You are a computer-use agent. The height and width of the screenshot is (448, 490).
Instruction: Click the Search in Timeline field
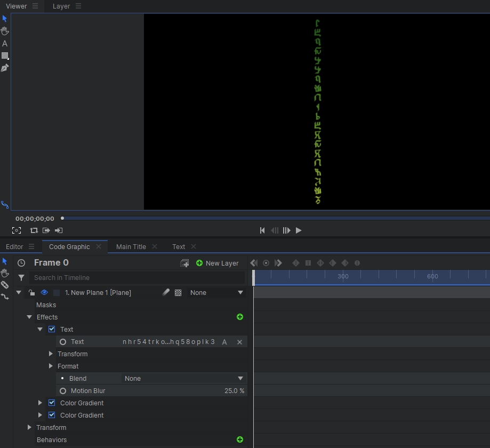(x=136, y=277)
